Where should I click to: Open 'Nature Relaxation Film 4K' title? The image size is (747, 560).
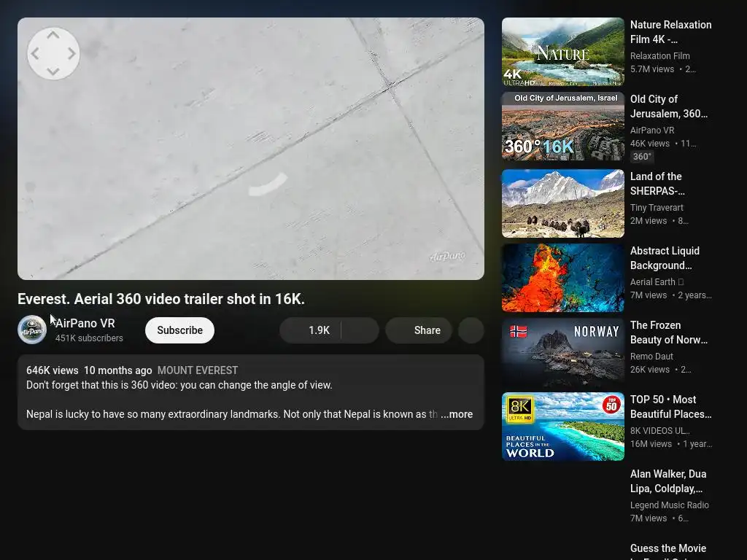671,32
